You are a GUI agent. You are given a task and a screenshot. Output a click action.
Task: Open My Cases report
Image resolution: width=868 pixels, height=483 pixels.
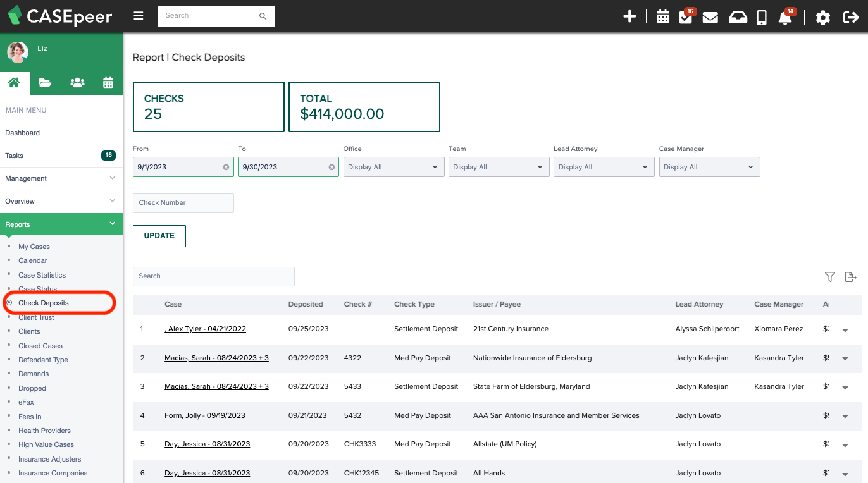(34, 247)
